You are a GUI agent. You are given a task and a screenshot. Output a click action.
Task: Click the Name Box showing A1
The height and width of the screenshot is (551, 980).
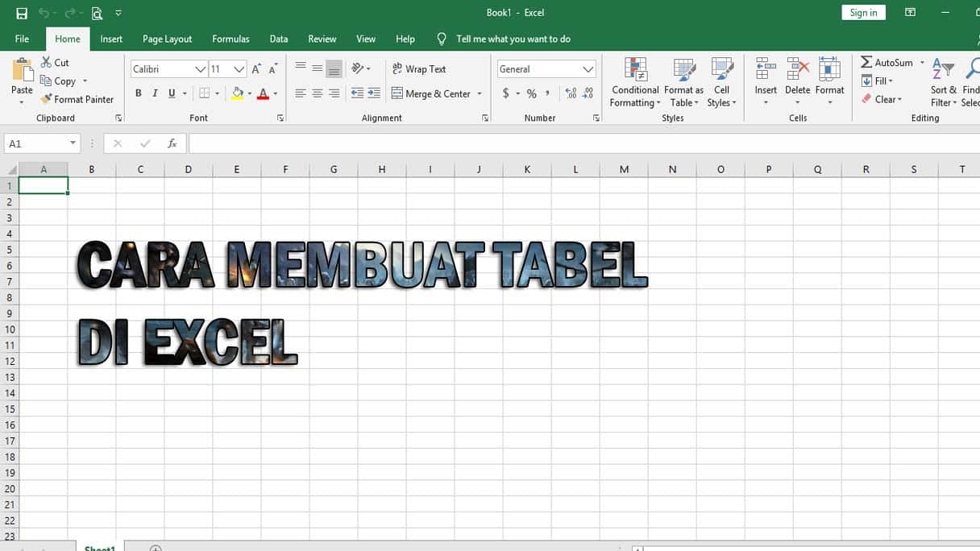[x=35, y=143]
